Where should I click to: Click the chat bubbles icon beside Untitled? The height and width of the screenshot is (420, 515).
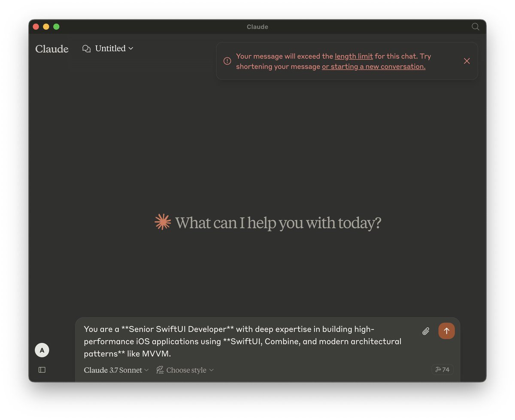pyautogui.click(x=86, y=49)
